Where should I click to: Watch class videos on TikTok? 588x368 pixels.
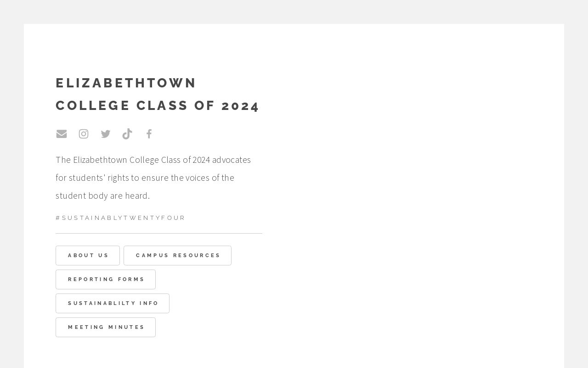[127, 134]
